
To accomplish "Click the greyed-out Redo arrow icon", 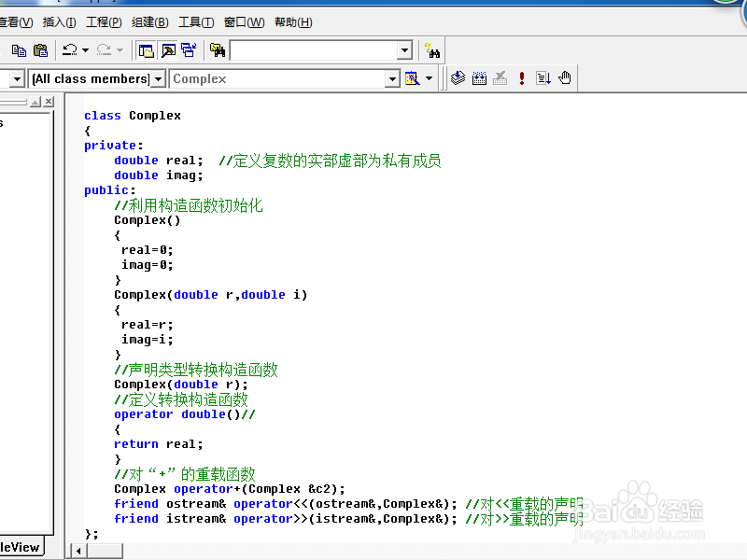I will click(x=104, y=50).
